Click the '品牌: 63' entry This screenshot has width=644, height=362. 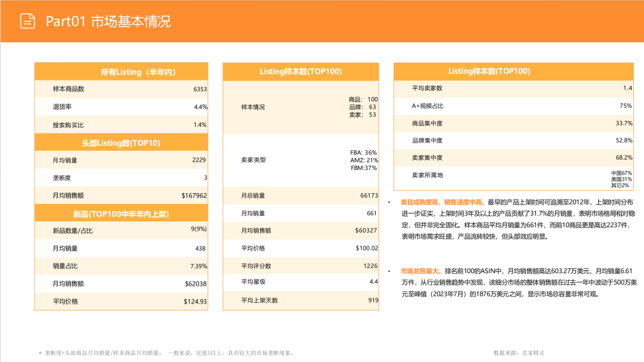pyautogui.click(x=363, y=107)
